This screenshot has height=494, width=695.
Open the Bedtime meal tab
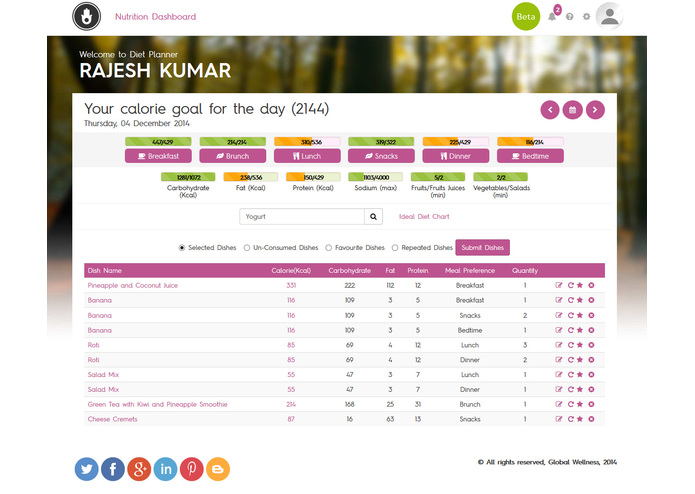[530, 156]
